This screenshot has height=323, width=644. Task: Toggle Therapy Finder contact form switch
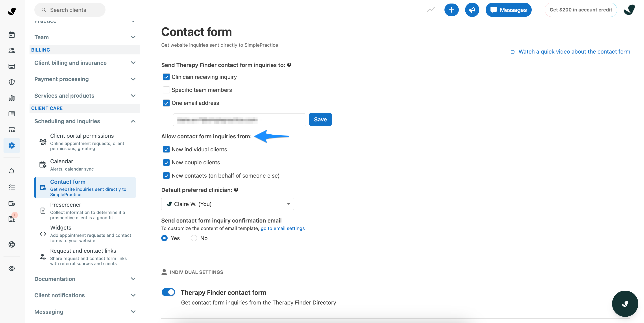click(x=168, y=292)
